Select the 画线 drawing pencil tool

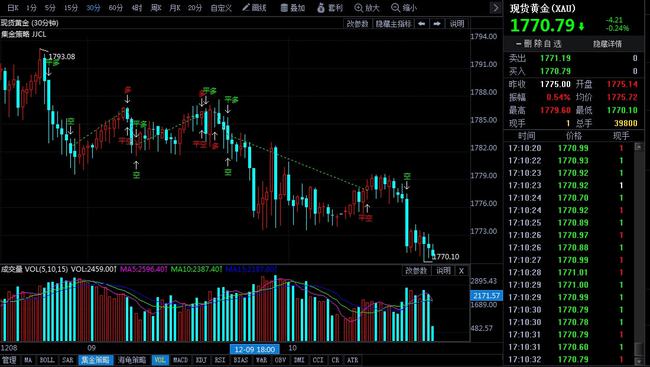click(254, 7)
